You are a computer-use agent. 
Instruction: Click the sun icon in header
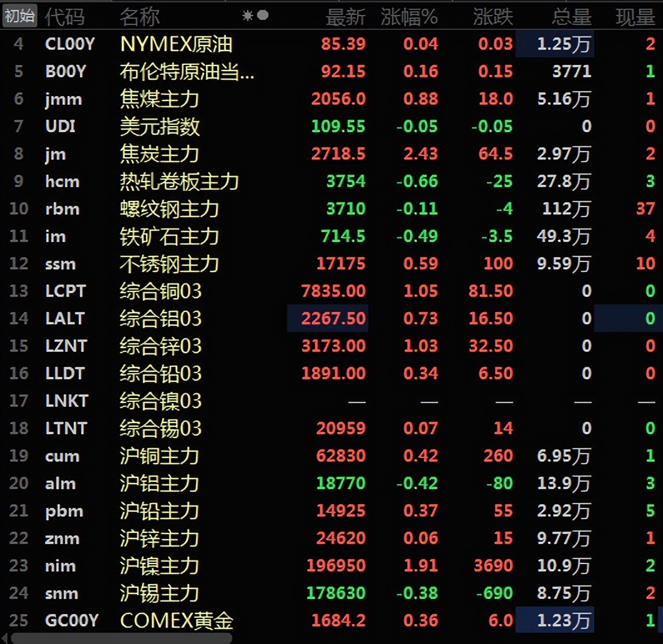click(247, 16)
